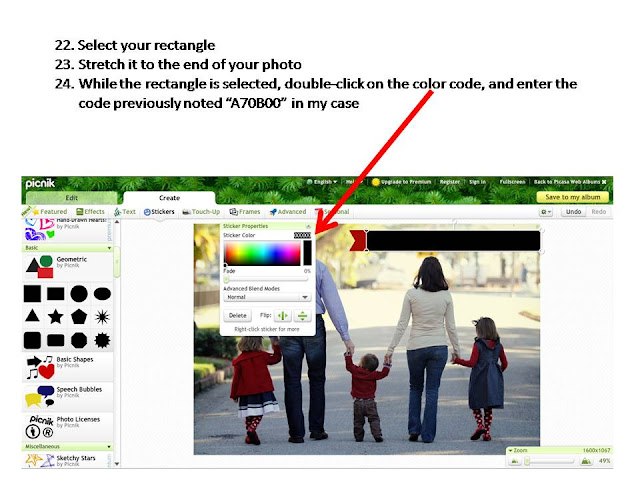Click the picnik logo

click(x=40, y=184)
